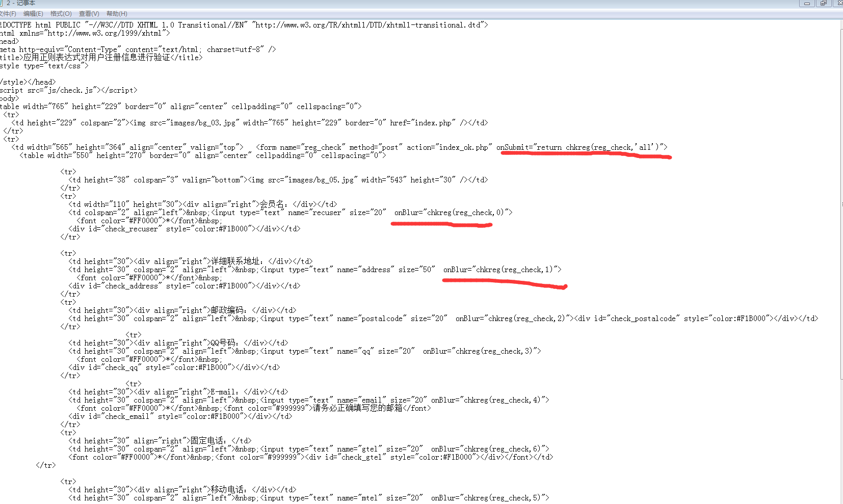Open the 帮助(H) menu

pos(117,14)
